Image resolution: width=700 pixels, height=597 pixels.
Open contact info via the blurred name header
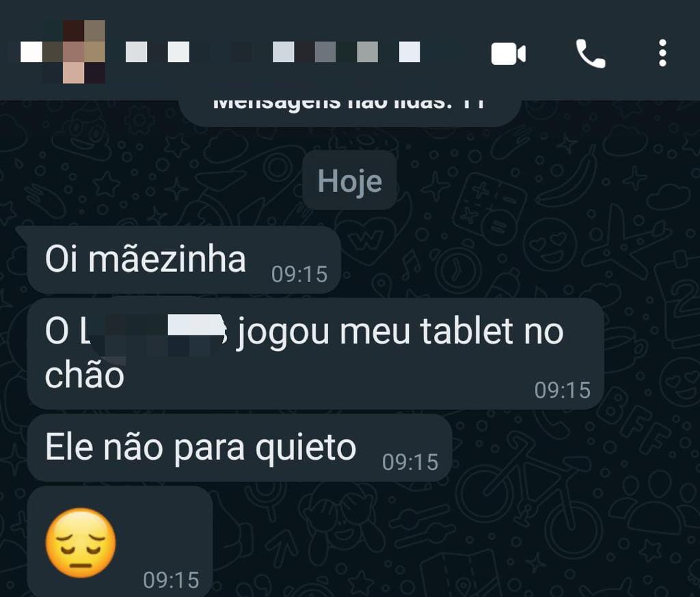click(272, 52)
